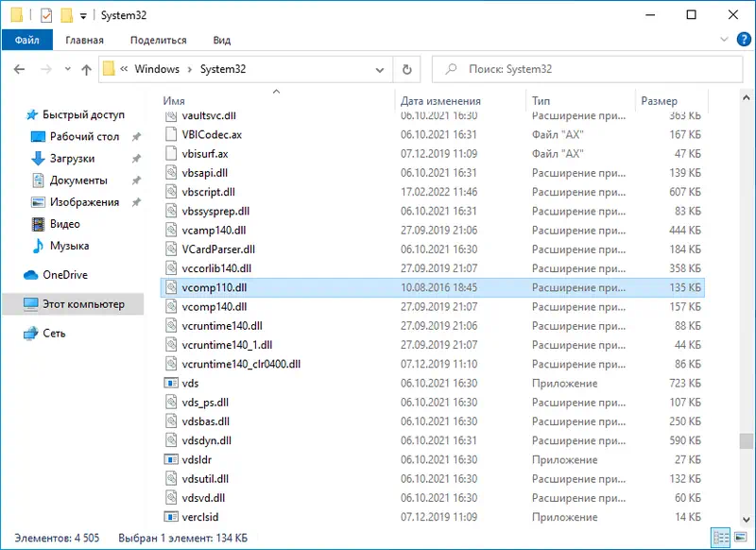Click breadcrumb arrow after Windows

click(x=190, y=69)
